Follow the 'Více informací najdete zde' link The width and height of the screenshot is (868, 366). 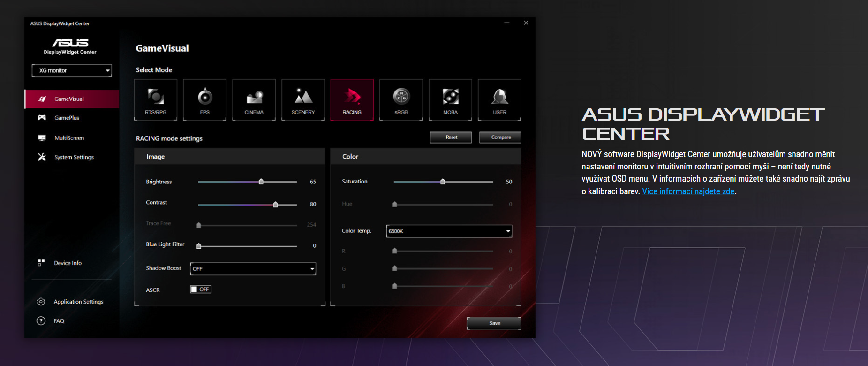[x=688, y=191]
